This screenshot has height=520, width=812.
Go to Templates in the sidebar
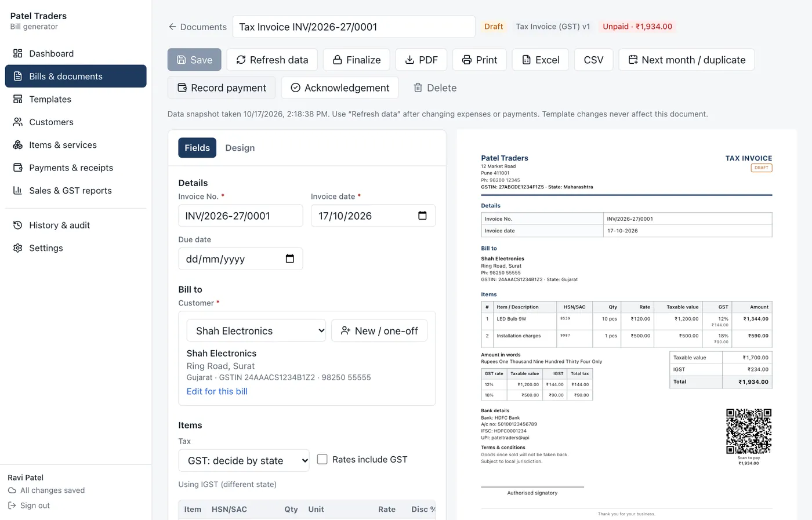pyautogui.click(x=75, y=99)
